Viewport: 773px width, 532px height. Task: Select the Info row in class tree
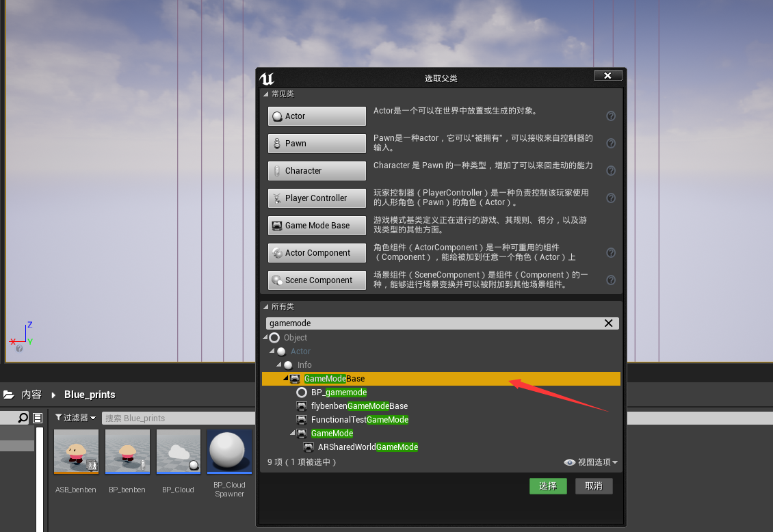click(441, 365)
